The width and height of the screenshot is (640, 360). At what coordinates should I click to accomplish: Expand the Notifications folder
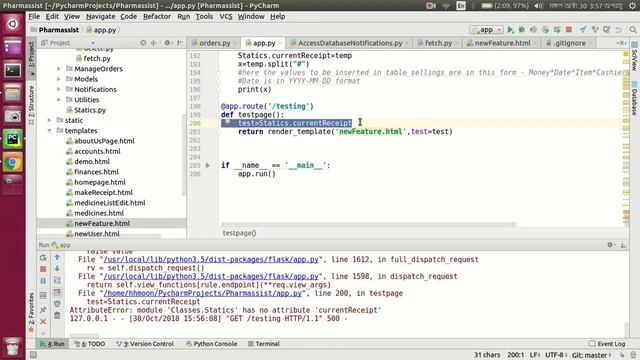point(59,89)
